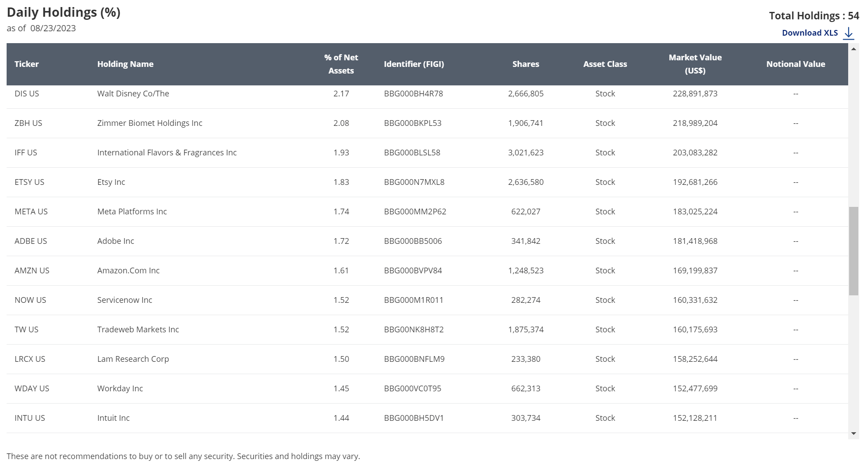This screenshot has width=868, height=467.
Task: Select FIGI identifier BBG000BKPL53
Action: coord(412,123)
